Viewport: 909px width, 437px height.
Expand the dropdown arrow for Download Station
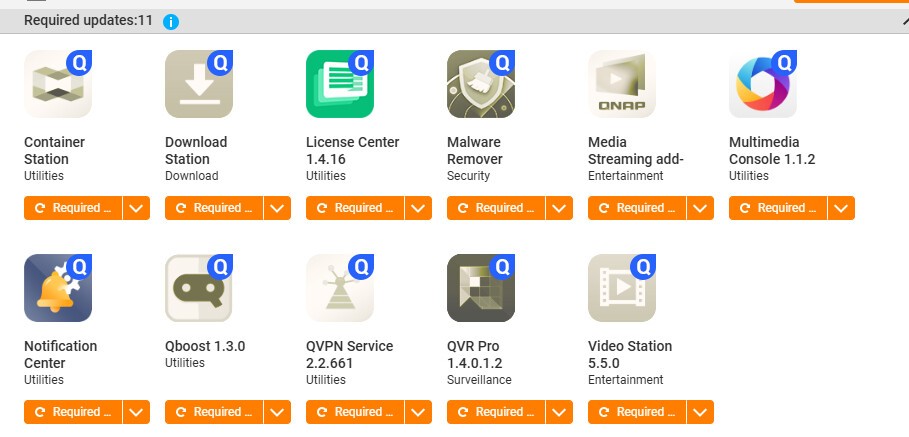click(277, 208)
